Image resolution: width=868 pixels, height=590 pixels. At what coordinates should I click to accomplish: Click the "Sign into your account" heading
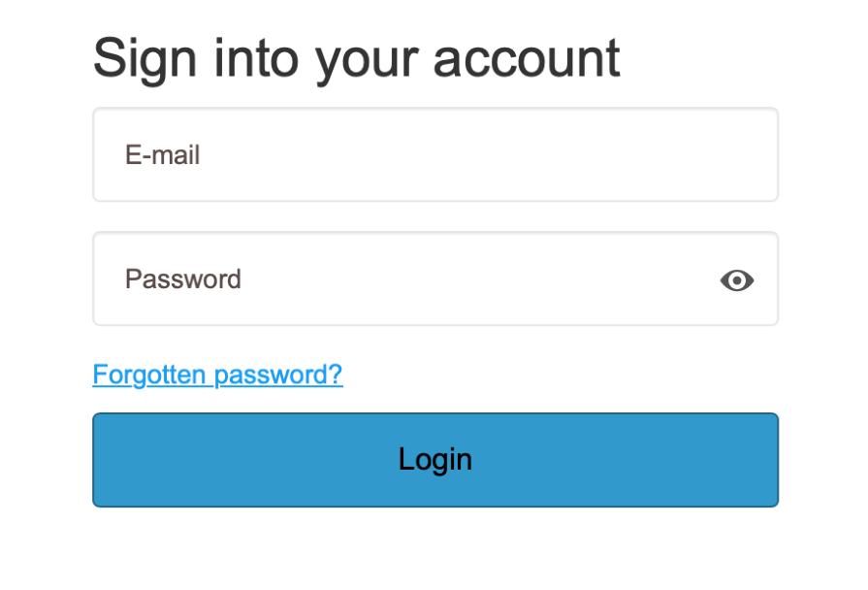pyautogui.click(x=356, y=57)
